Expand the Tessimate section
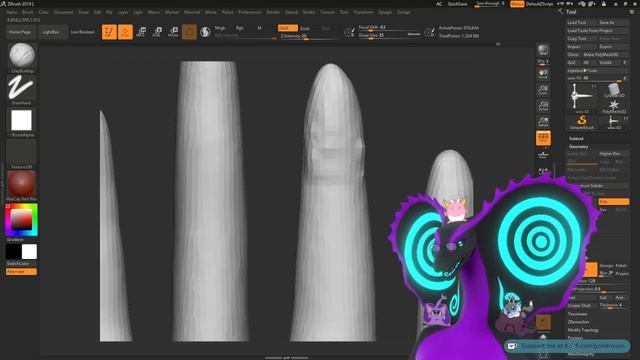The width and height of the screenshot is (640, 360). (x=578, y=314)
